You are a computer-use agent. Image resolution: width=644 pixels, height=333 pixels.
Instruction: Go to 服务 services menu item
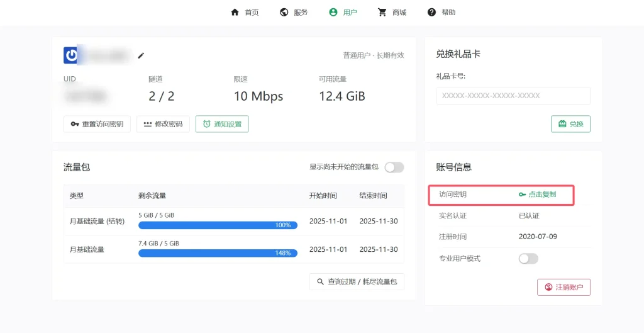point(294,12)
